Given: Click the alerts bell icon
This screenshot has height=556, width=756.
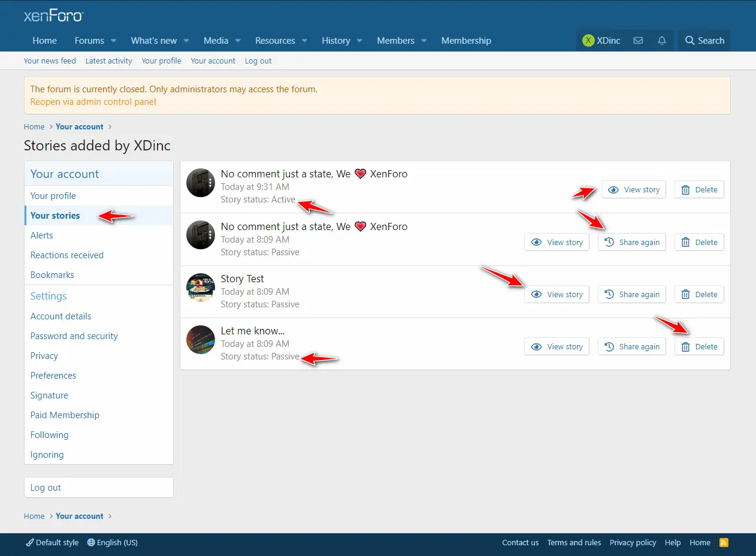Looking at the screenshot, I should coord(661,41).
